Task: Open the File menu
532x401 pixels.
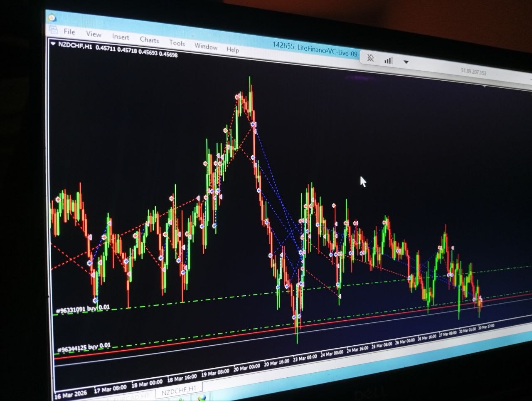Action: click(69, 32)
